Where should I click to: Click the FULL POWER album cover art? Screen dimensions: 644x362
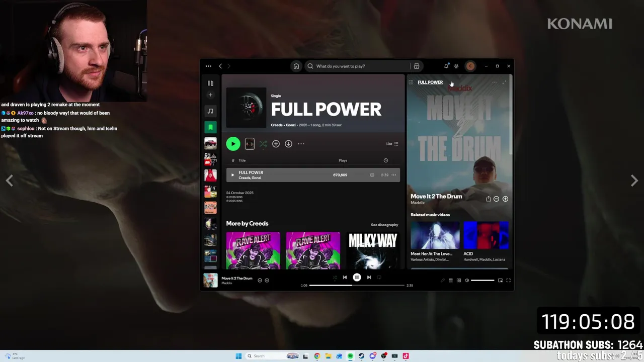click(246, 108)
